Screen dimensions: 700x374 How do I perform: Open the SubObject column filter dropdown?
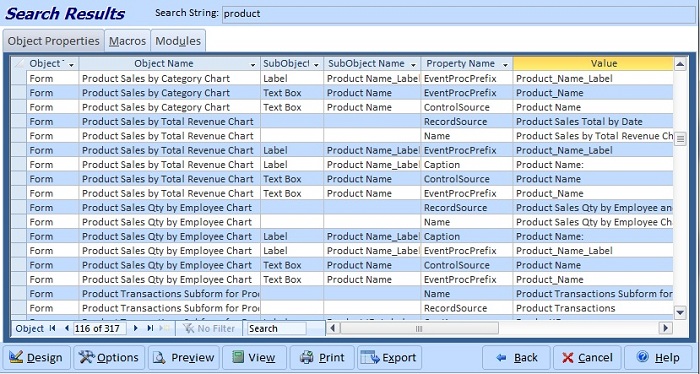[x=317, y=65]
